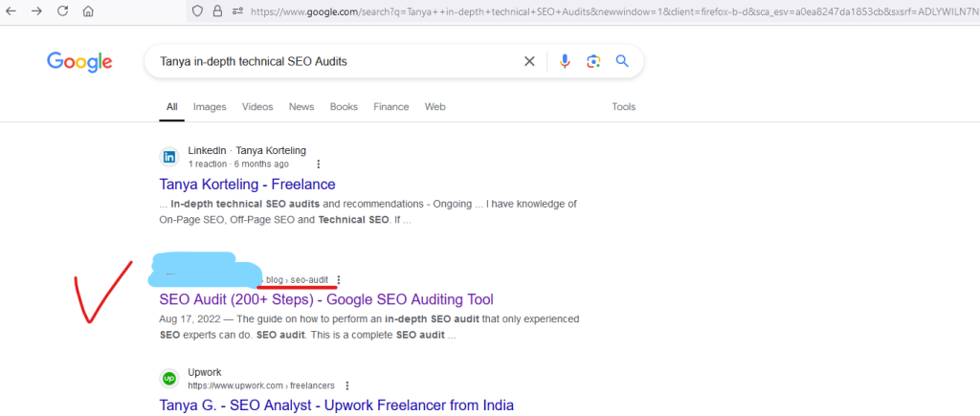This screenshot has height=416, width=980.
Task: Click the browser URL address text
Action: click(613, 11)
